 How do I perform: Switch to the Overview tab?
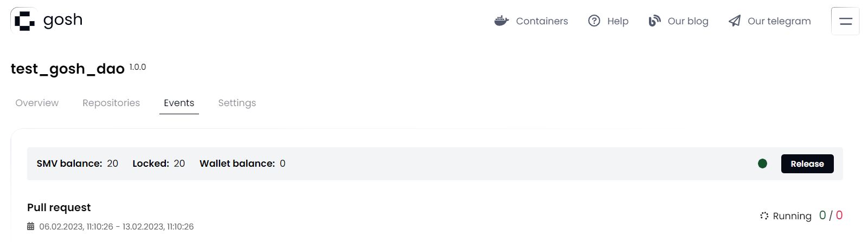pos(37,103)
